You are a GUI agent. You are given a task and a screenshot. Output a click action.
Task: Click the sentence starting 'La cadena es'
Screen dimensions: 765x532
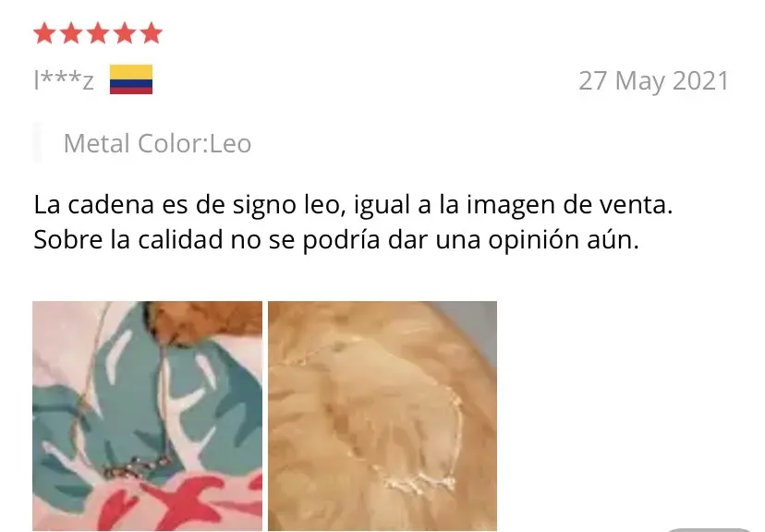353,205
